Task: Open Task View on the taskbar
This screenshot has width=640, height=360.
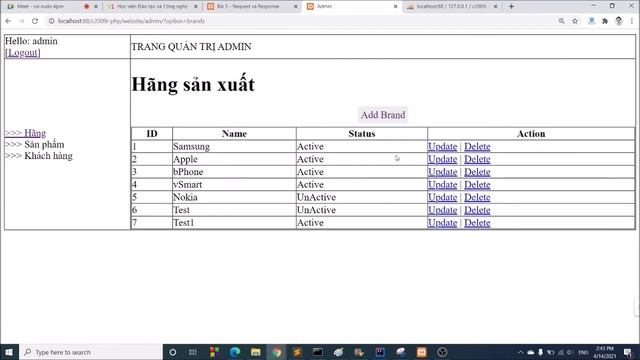Action: [x=193, y=352]
